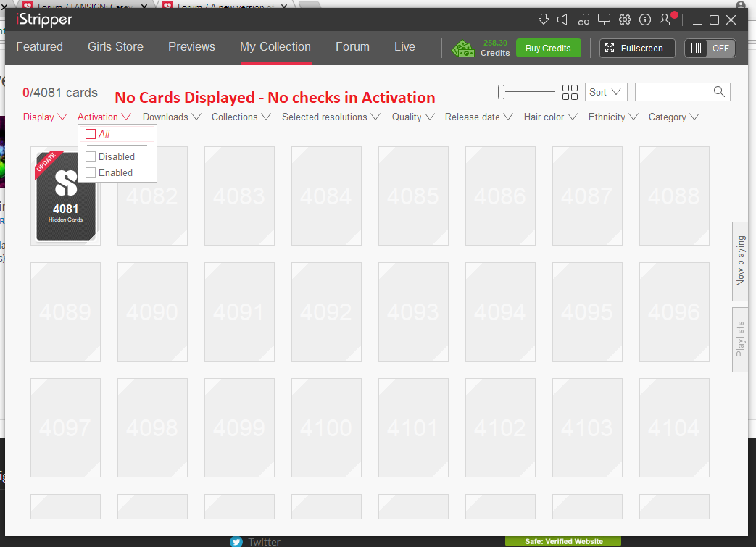Collapse the Activation filter dropdown
This screenshot has width=756, height=547.
point(104,117)
